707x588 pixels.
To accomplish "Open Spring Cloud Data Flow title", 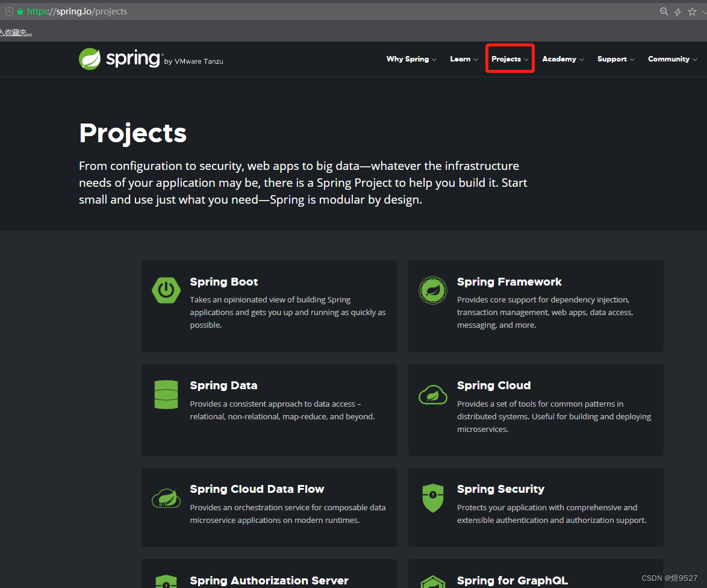I will point(257,489).
